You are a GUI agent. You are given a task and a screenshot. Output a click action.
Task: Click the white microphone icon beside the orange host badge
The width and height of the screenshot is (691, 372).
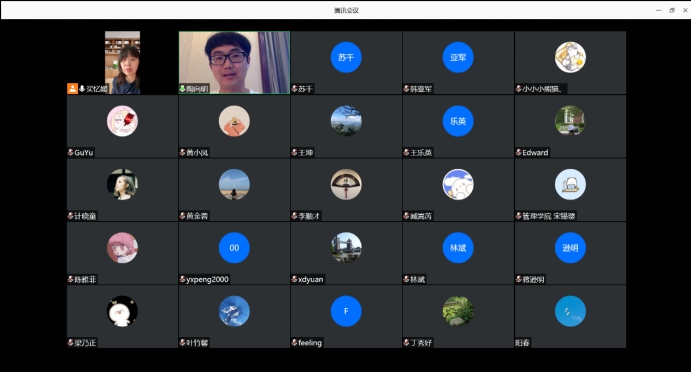(x=82, y=89)
